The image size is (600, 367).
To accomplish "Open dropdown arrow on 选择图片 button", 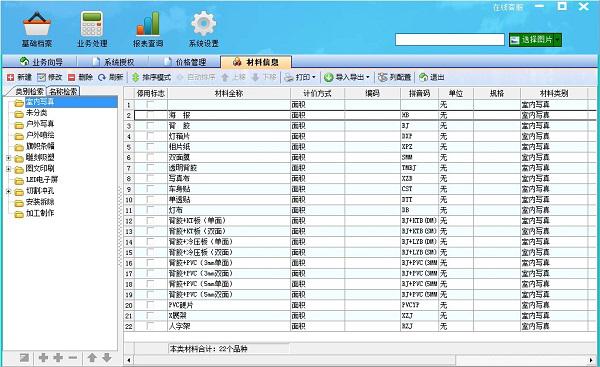I will point(558,40).
